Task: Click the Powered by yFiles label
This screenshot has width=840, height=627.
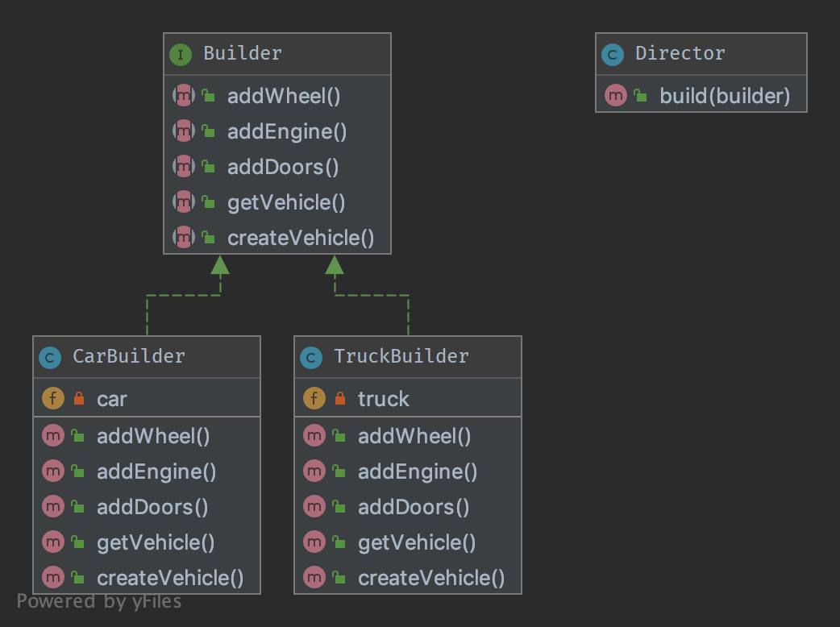Action: [99, 601]
